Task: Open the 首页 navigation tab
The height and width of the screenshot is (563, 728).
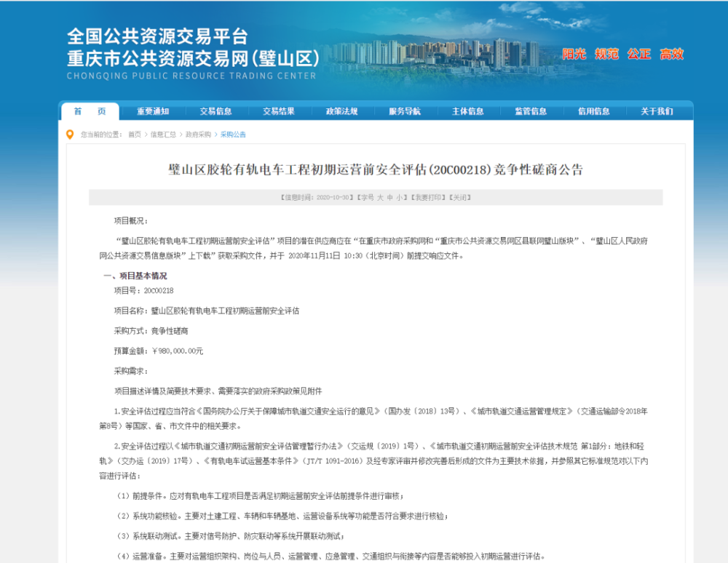Action: click(x=90, y=111)
